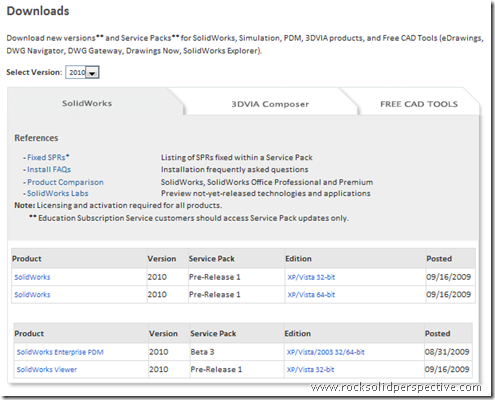
Task: Select the Licensing and activation note text
Action: (x=118, y=205)
